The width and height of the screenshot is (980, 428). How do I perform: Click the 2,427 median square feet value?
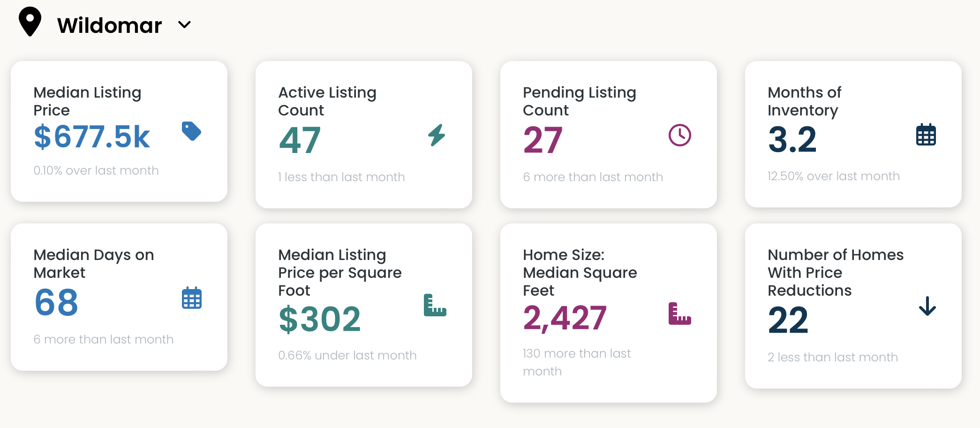(x=565, y=318)
